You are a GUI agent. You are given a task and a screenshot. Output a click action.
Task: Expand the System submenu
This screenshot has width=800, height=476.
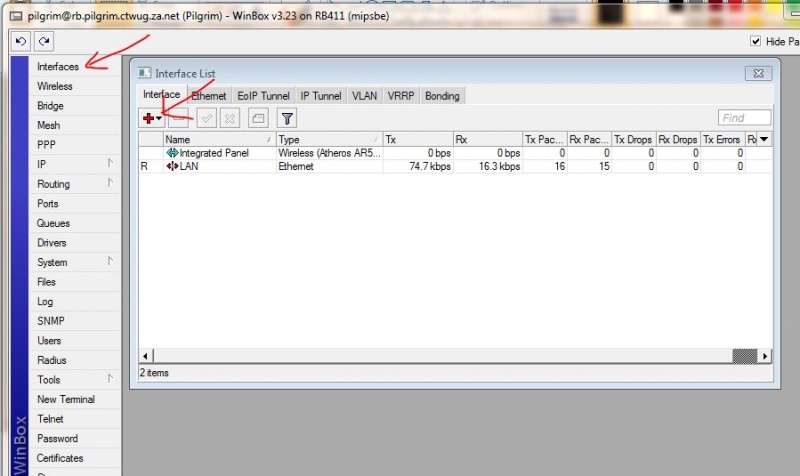[110, 261]
